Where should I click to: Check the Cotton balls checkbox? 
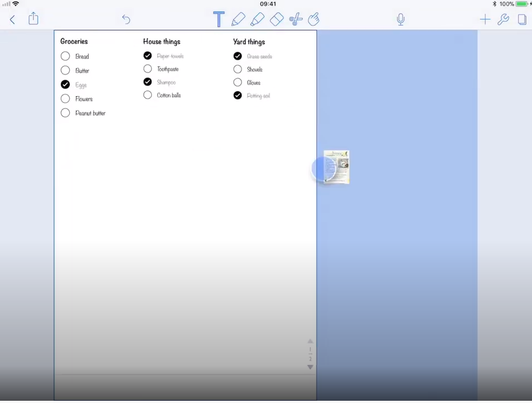pyautogui.click(x=148, y=95)
